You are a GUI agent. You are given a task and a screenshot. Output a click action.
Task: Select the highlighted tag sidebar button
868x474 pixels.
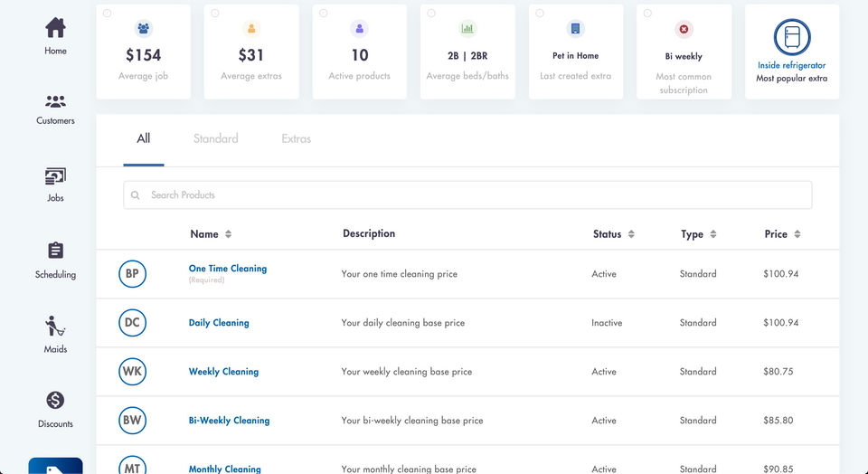55,466
